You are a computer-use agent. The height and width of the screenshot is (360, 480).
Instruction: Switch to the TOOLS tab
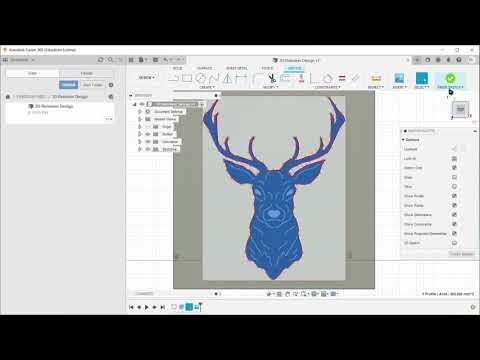[x=267, y=68]
